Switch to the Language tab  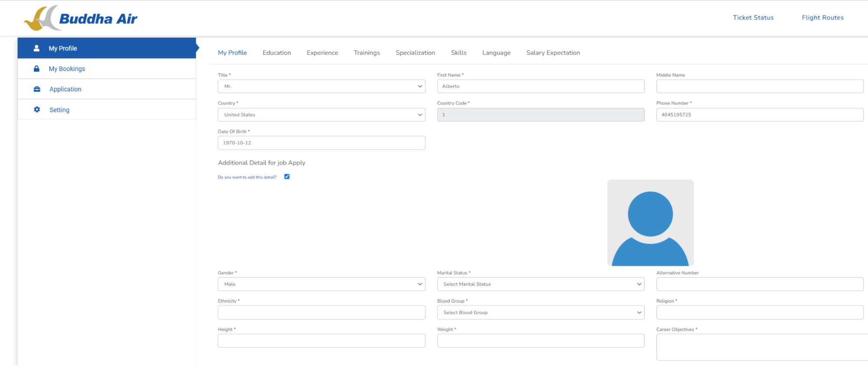pyautogui.click(x=496, y=52)
